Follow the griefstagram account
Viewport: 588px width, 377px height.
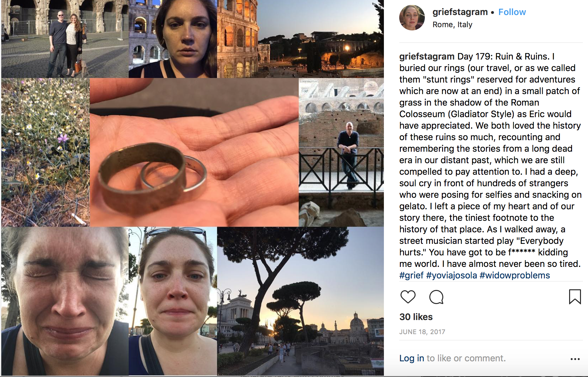pos(512,12)
